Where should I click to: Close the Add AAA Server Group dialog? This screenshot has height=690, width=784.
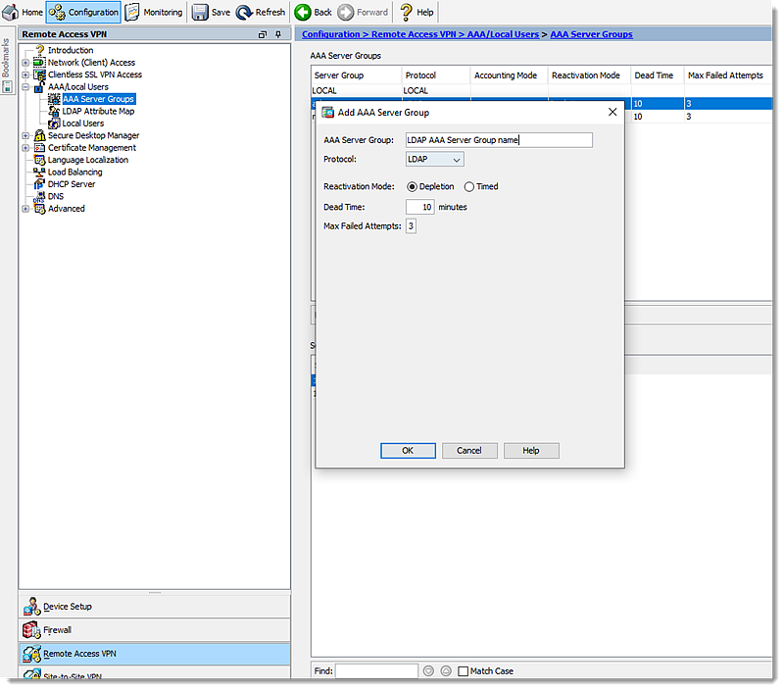coord(612,112)
